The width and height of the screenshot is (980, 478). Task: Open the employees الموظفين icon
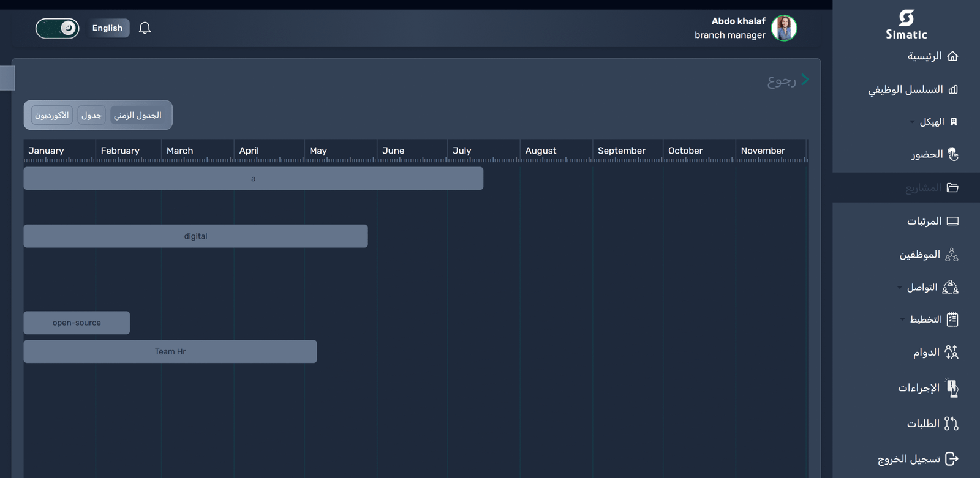pyautogui.click(x=952, y=255)
